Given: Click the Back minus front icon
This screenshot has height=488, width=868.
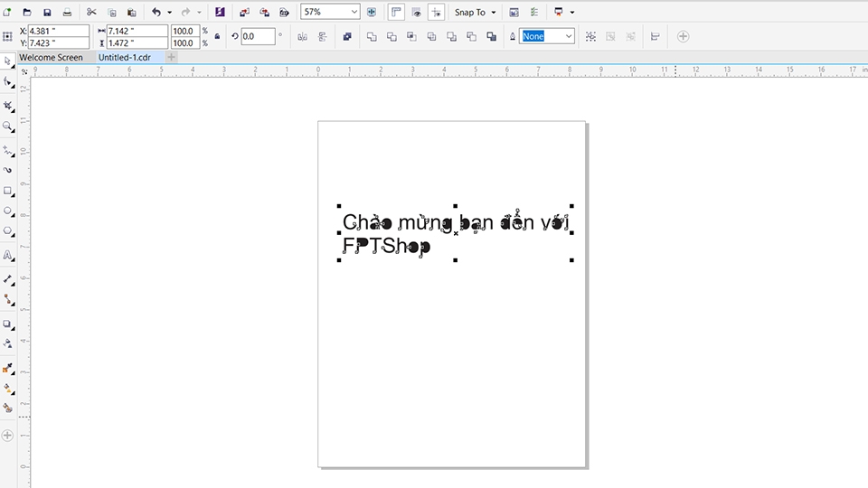Looking at the screenshot, I should click(x=472, y=36).
